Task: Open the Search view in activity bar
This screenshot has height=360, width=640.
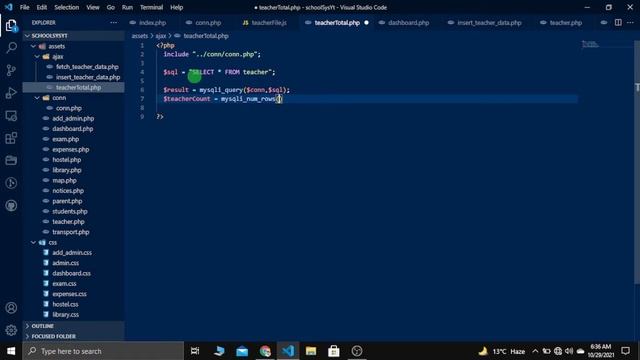Action: click(11, 48)
